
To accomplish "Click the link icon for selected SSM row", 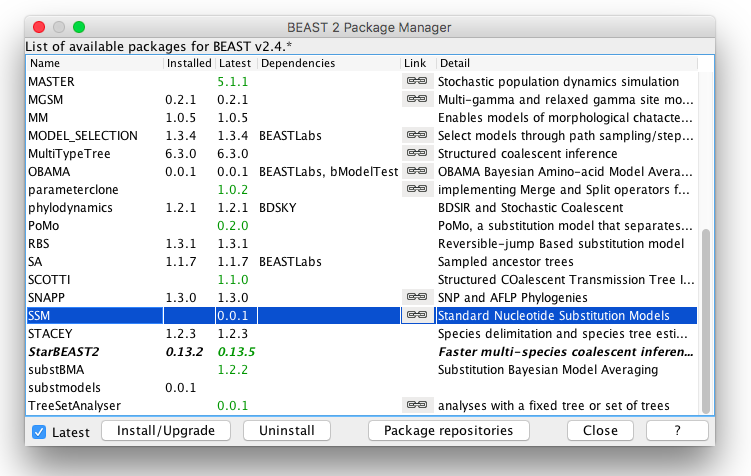I will [416, 315].
